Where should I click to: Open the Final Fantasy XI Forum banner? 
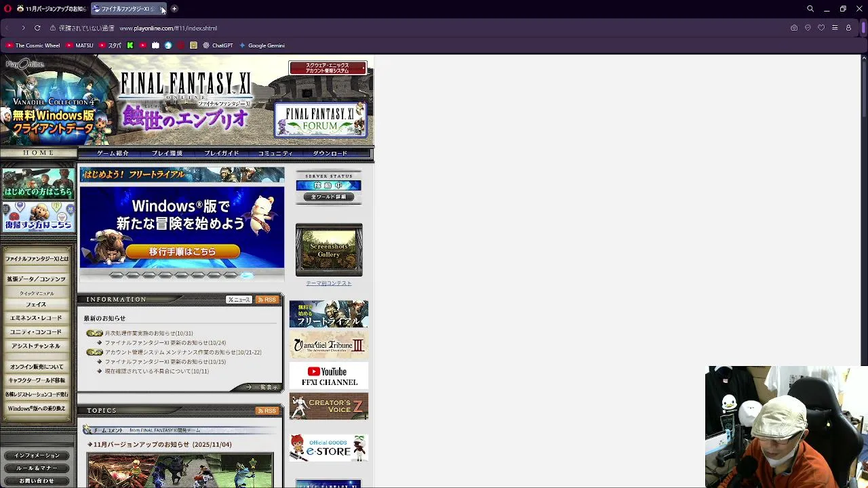click(x=321, y=121)
